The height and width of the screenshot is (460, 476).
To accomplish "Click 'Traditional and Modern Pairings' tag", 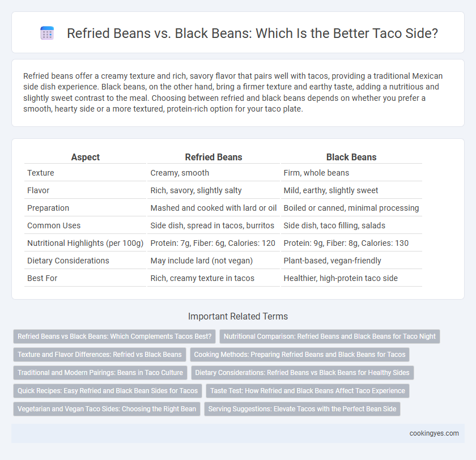I will coord(100,373).
